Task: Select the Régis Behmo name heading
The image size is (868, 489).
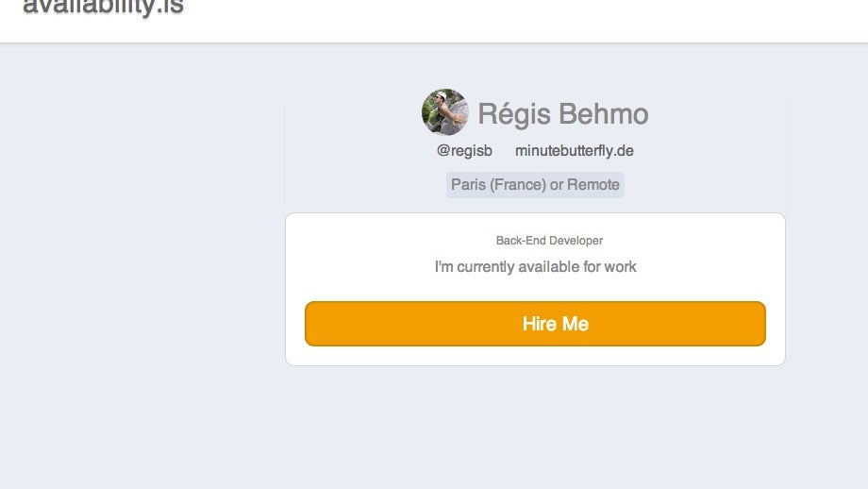Action: tap(562, 114)
